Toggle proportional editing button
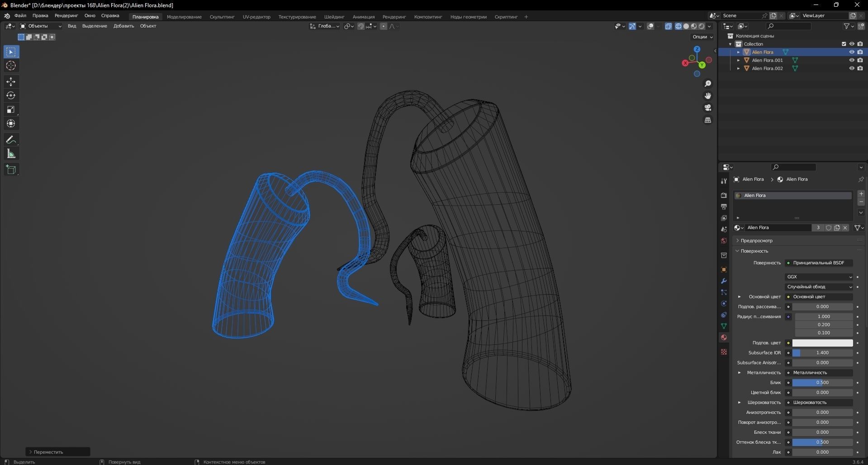 [384, 26]
